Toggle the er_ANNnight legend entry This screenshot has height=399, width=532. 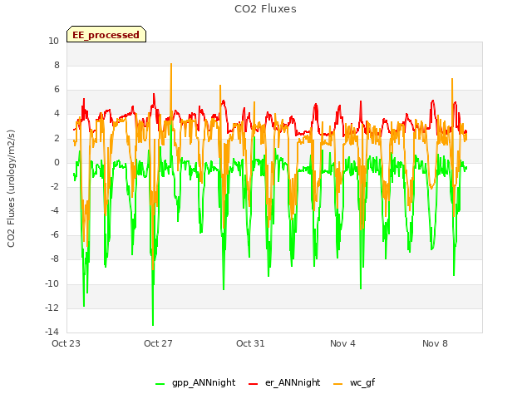click(x=284, y=382)
